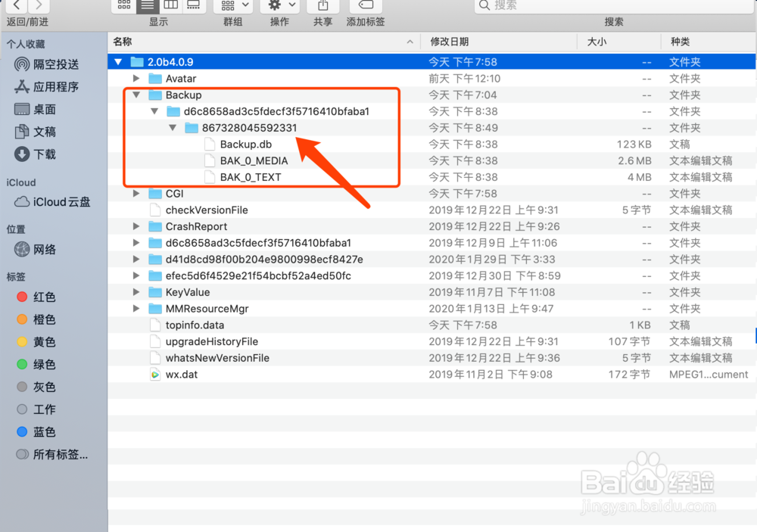Open Network (网络) in sidebar

coord(36,250)
